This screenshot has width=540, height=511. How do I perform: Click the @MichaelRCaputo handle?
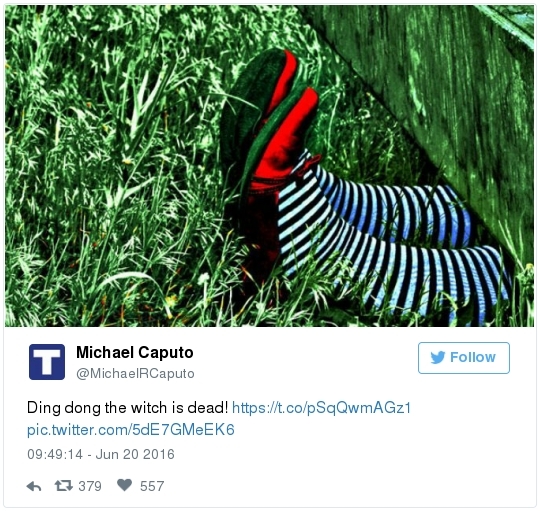point(135,373)
